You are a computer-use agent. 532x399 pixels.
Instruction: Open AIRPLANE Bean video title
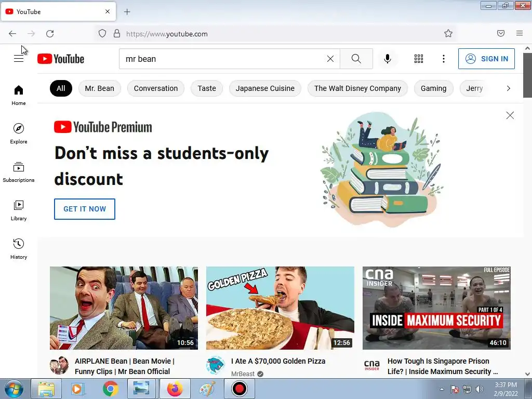pos(125,366)
